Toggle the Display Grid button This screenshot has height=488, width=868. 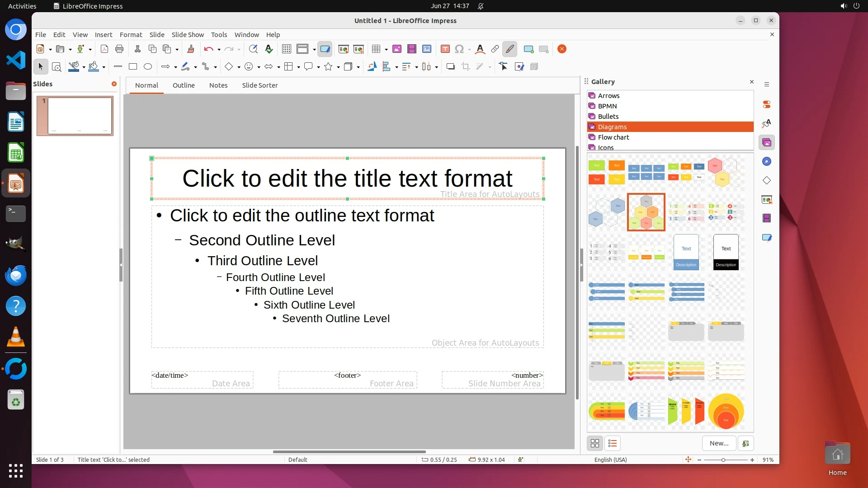point(286,49)
